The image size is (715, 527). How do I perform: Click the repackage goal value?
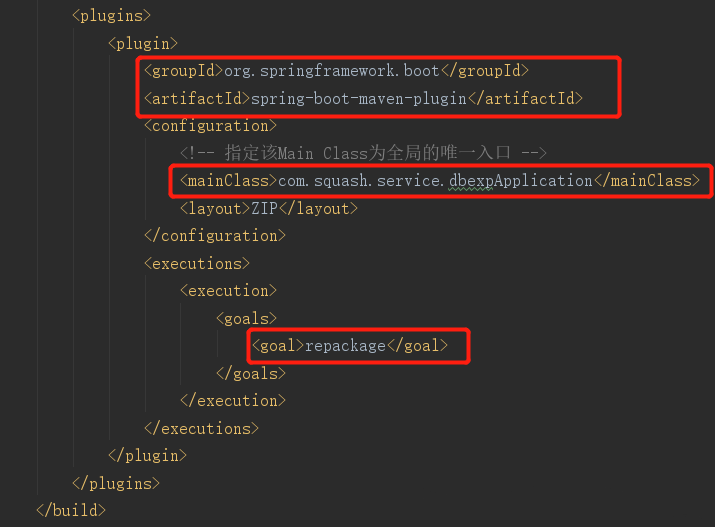click(x=345, y=346)
